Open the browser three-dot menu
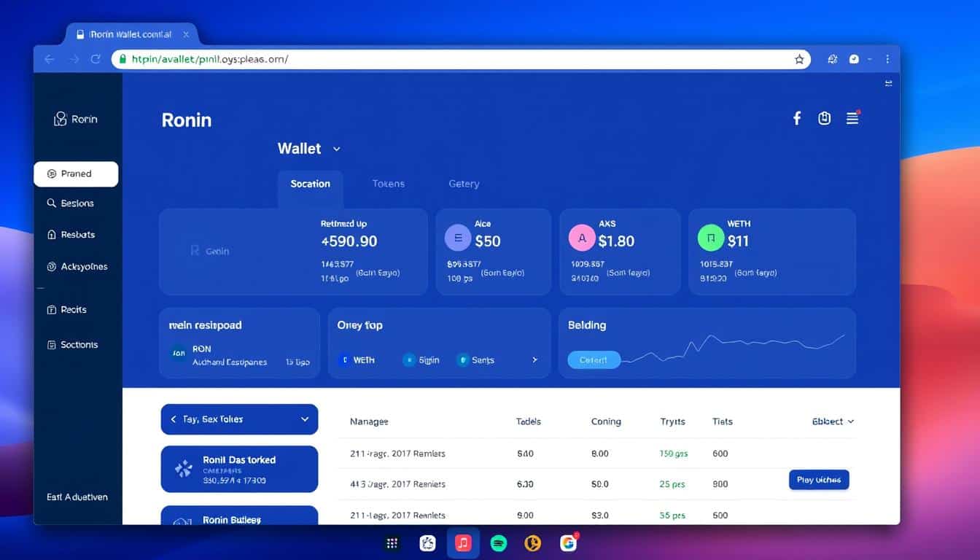 point(887,59)
